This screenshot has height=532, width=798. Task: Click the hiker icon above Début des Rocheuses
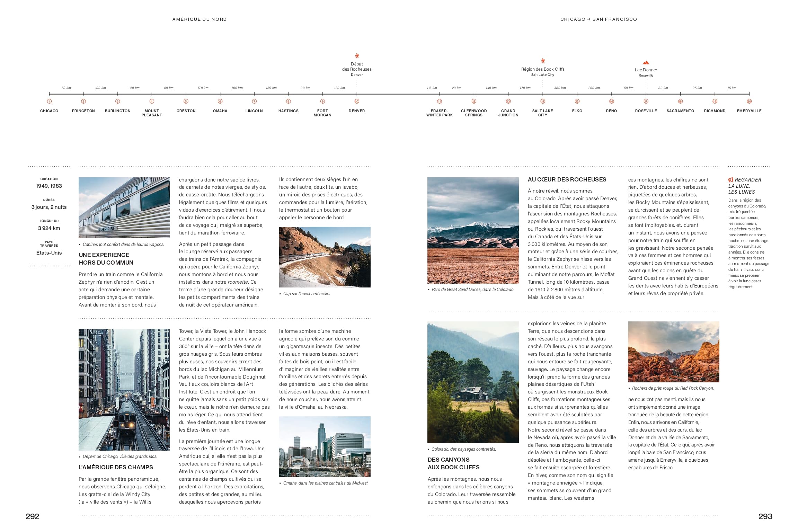point(357,56)
